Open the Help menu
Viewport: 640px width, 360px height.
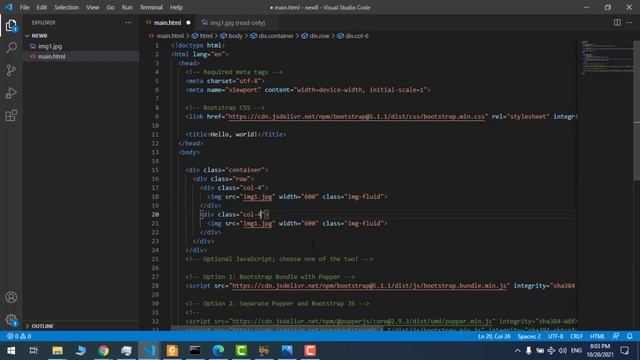[x=176, y=7]
